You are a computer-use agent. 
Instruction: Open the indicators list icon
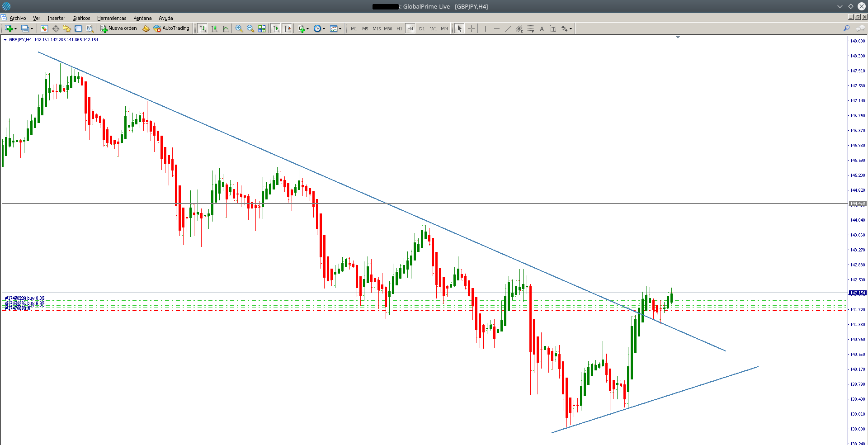click(302, 28)
